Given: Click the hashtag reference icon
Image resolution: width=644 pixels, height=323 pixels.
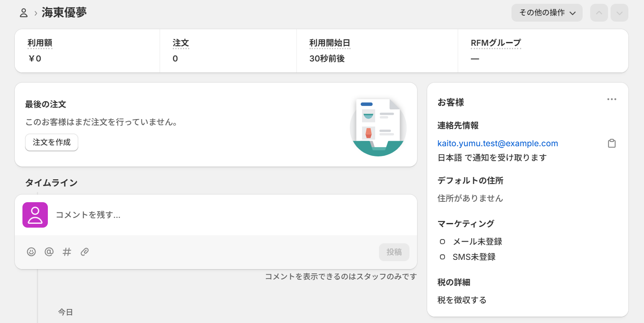Looking at the screenshot, I should pyautogui.click(x=67, y=252).
